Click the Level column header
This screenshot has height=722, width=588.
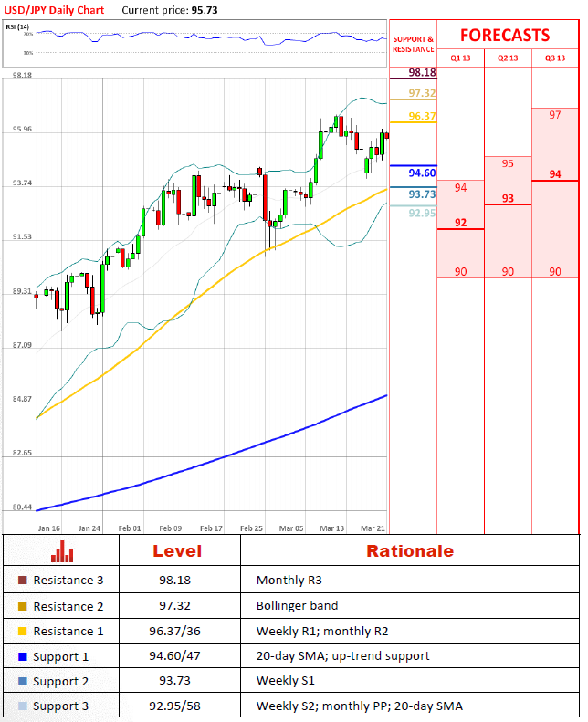177,550
